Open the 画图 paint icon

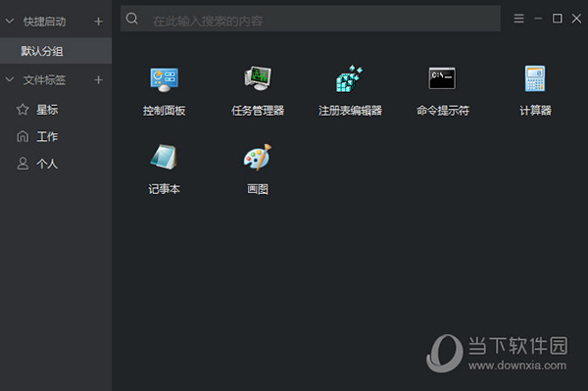tap(258, 157)
